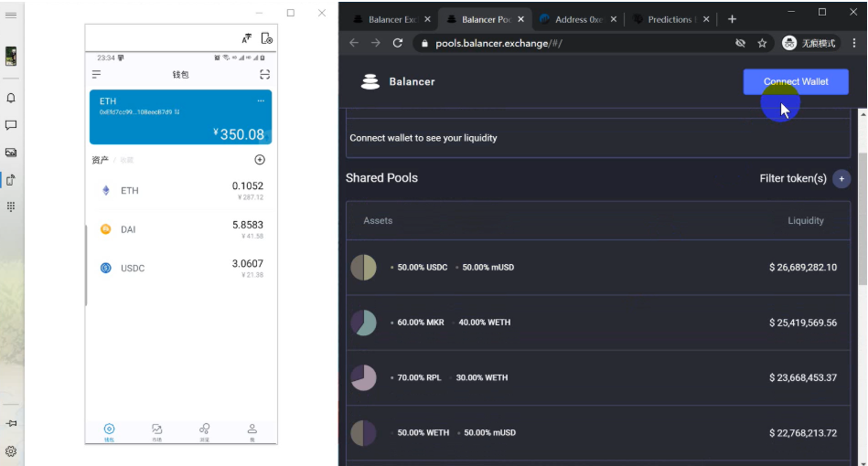Click the incognito mode profile badge

pos(809,43)
